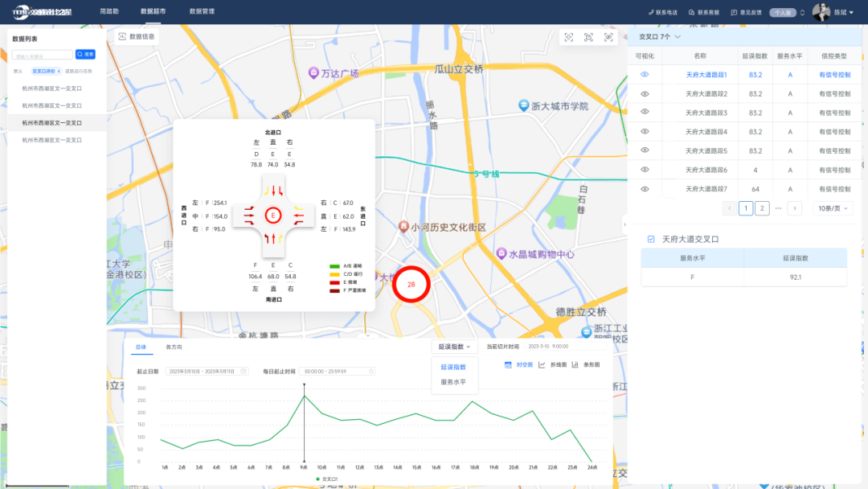Screen dimensions: 868x489
Task: Click the blue 搜索 search button
Action: (x=85, y=55)
